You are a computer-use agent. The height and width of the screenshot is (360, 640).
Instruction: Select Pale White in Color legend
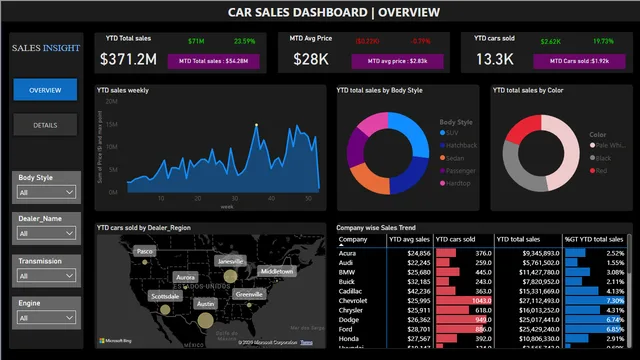[607, 145]
